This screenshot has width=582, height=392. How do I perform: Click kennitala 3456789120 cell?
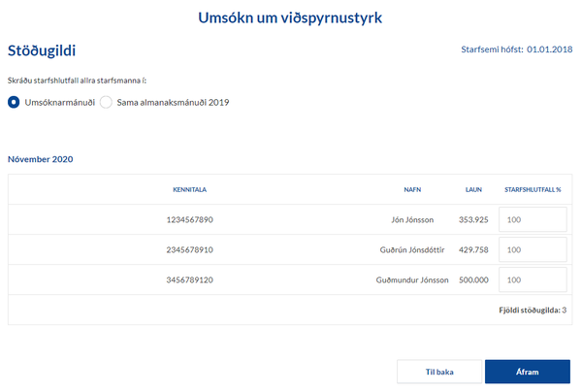(x=189, y=279)
